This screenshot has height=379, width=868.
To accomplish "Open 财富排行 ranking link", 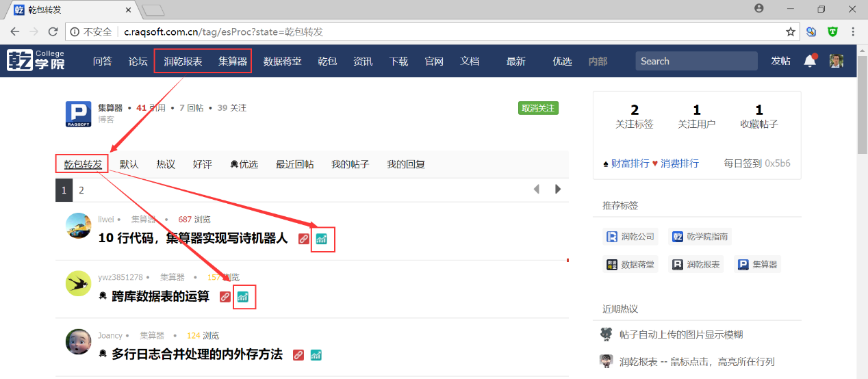I will (630, 164).
